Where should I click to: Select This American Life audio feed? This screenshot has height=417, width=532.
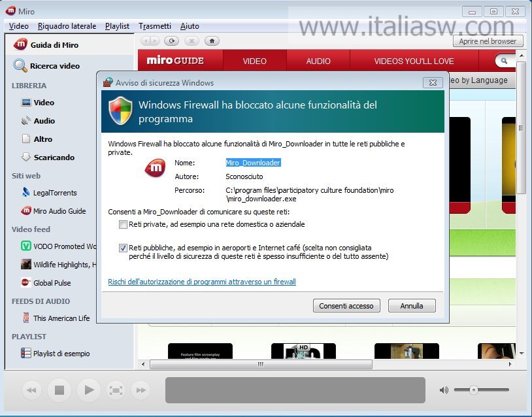click(56, 318)
